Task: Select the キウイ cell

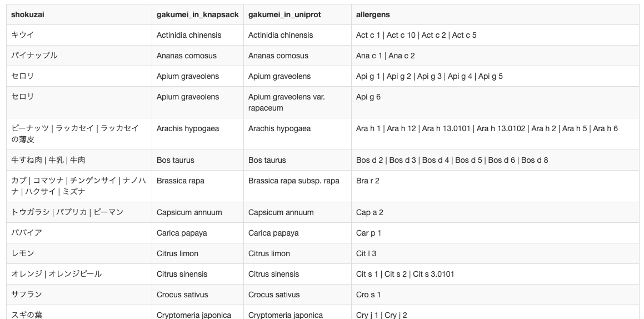Action: coord(23,35)
